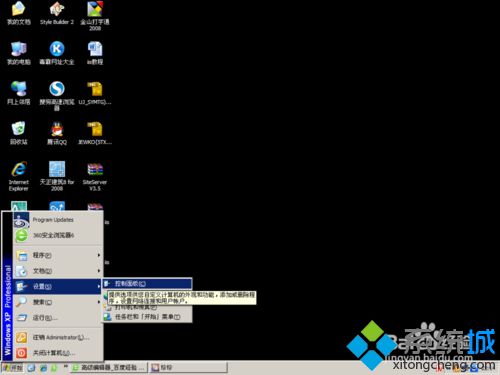500x375 pixels.
Task: Select the U2_SYMTG archive file icon
Action: tap(95, 93)
